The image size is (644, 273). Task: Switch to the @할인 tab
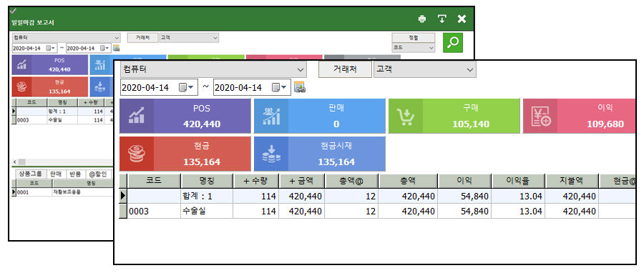pos(98,174)
